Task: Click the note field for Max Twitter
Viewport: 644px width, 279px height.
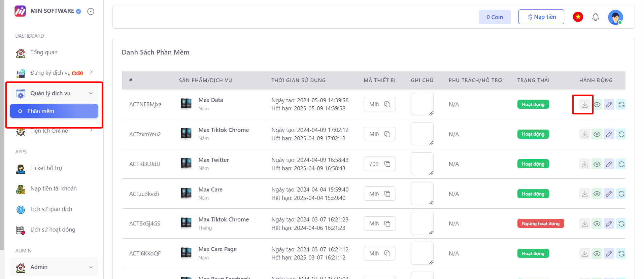Action: [422, 164]
